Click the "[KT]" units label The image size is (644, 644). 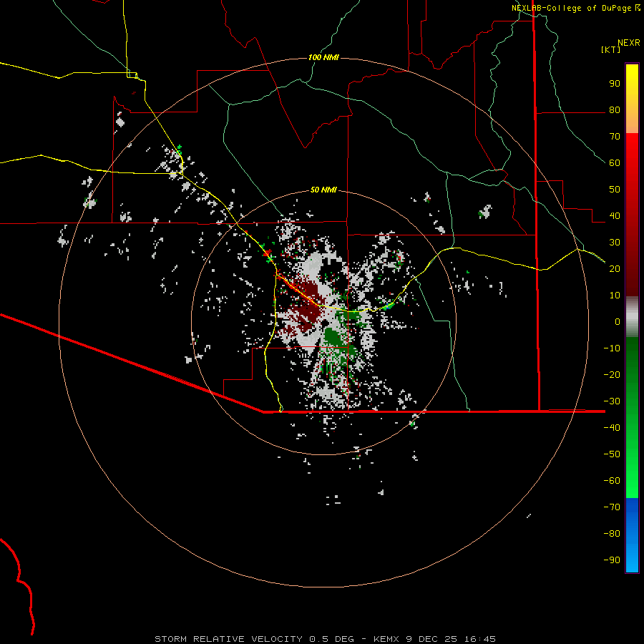click(x=611, y=49)
